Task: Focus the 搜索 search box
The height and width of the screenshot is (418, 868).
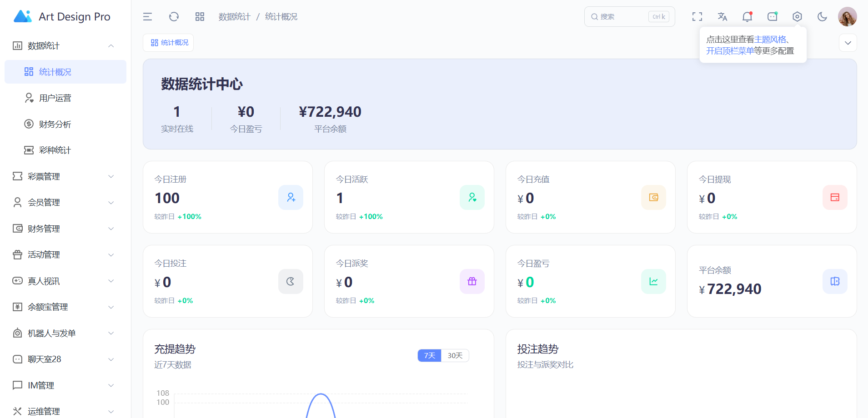Action: (x=623, y=17)
